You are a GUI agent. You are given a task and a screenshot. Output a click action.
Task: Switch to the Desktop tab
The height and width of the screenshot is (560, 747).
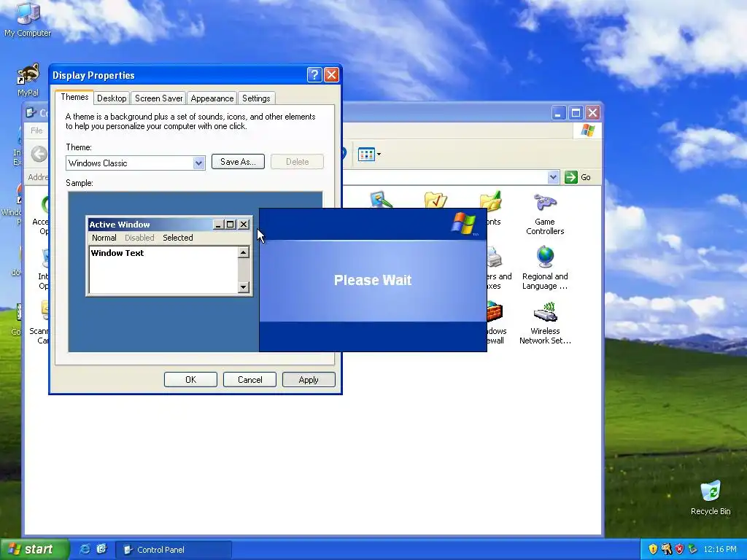click(x=112, y=98)
